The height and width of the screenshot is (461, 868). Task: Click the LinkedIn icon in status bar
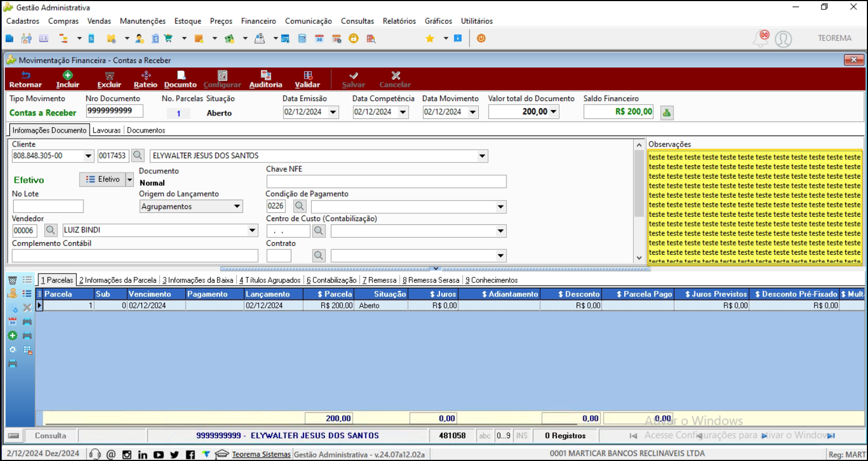pyautogui.click(x=143, y=454)
